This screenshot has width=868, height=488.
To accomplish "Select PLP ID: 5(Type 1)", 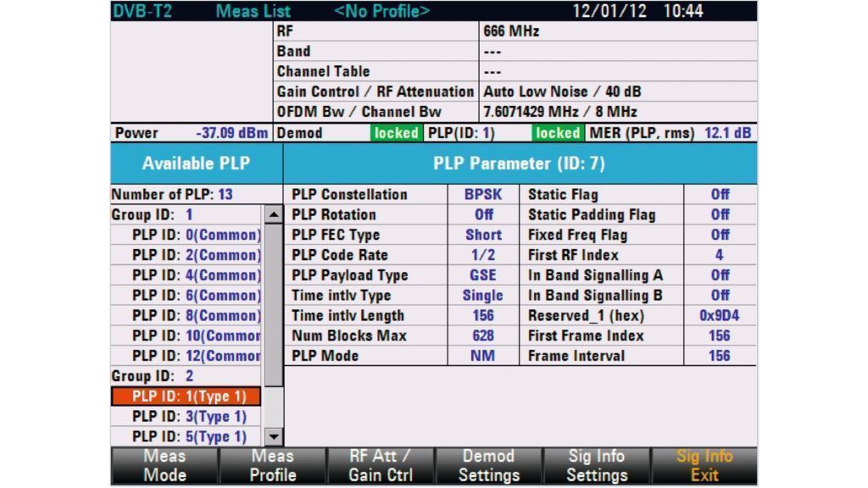I will [187, 437].
